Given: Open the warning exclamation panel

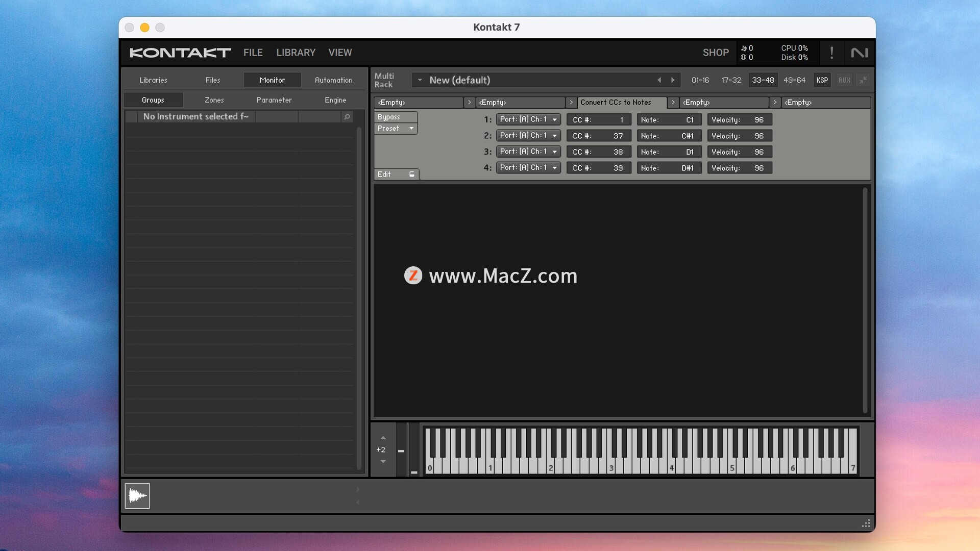Looking at the screenshot, I should 831,53.
